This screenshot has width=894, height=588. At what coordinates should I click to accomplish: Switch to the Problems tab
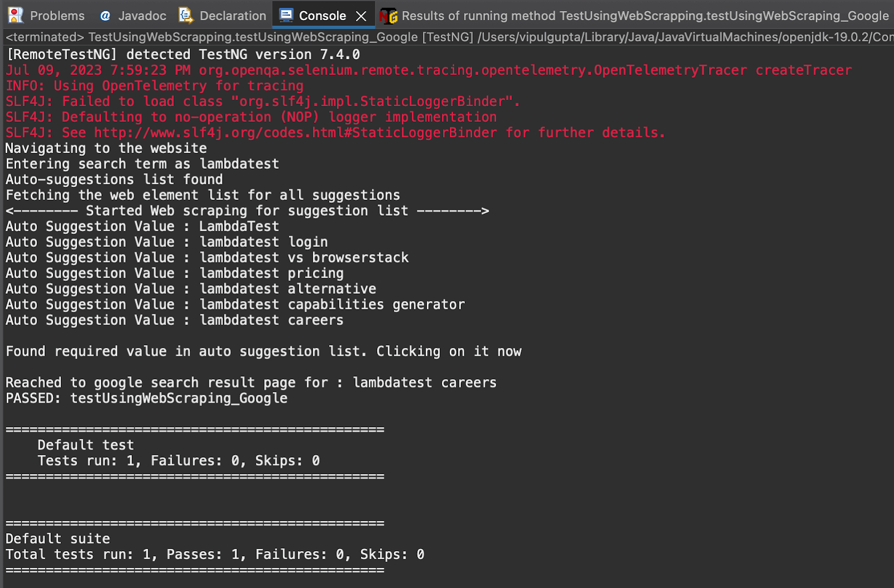point(56,15)
